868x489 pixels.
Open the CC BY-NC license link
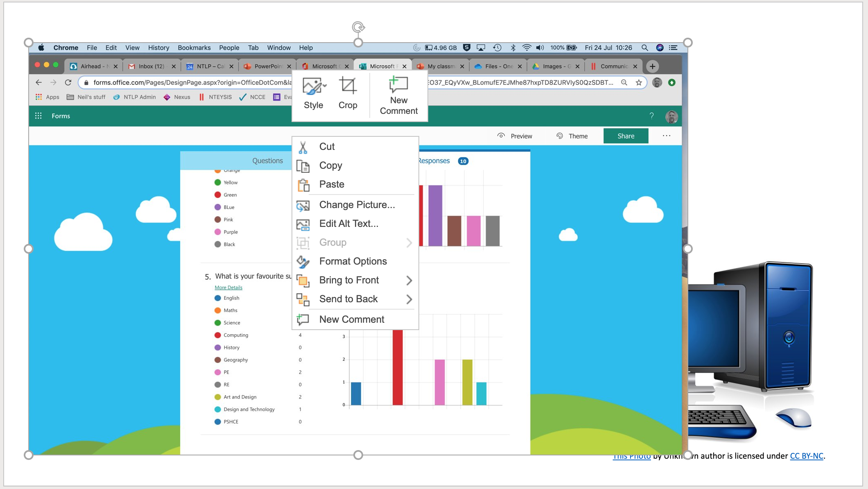807,456
